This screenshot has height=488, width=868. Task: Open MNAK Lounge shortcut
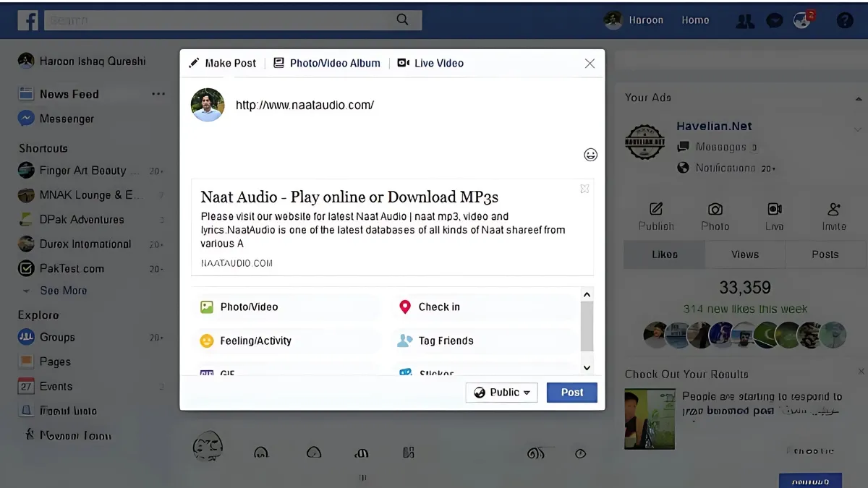coord(80,195)
